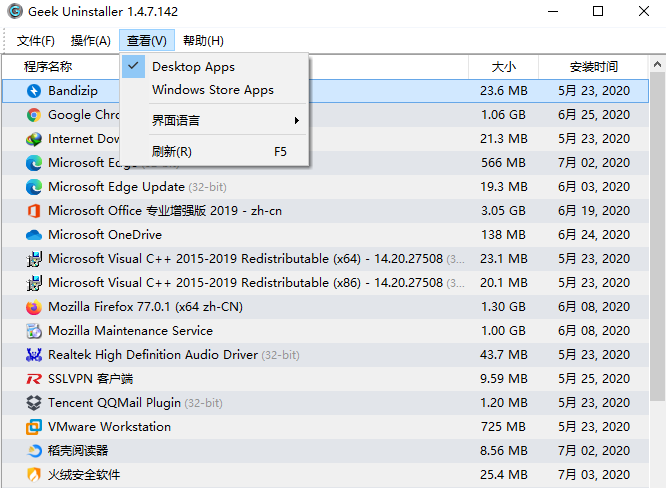
Task: Select Microsoft Office 专业增强版 2019 row
Action: tap(325, 211)
